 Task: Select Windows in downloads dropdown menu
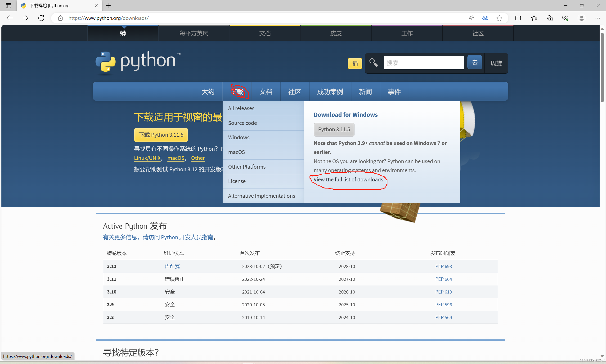point(238,137)
